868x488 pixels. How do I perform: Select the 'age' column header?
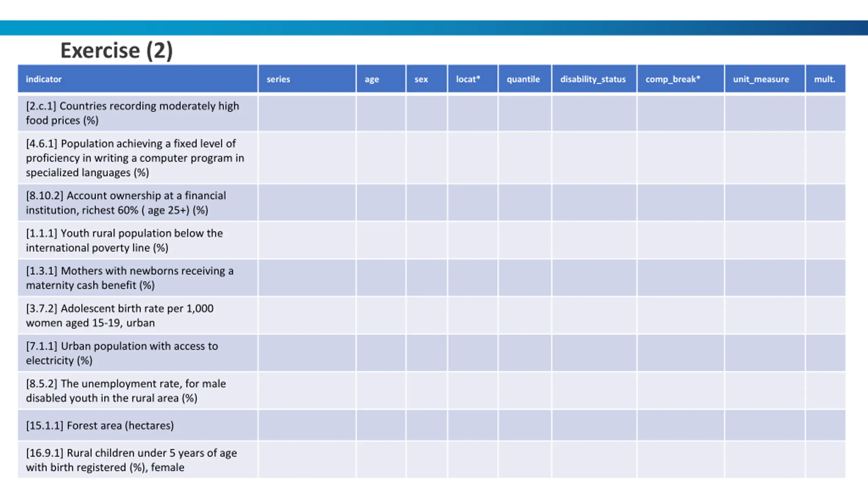381,79
